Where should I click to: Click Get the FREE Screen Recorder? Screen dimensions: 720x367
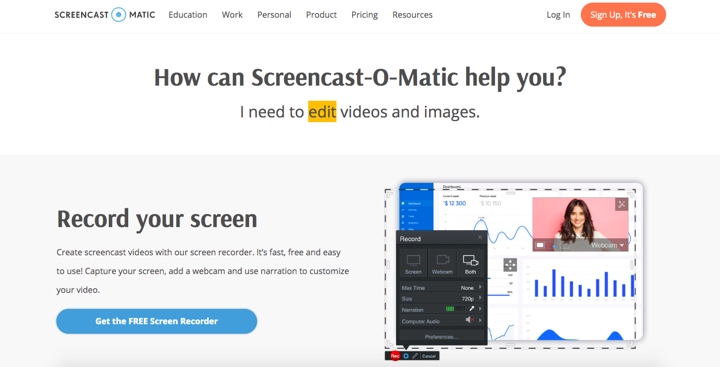(x=157, y=321)
